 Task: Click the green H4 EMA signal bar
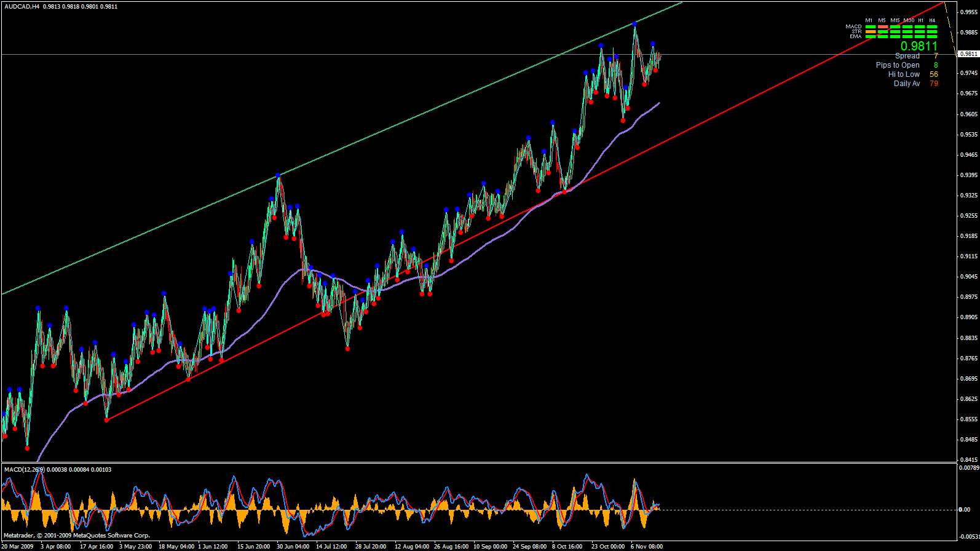click(932, 37)
